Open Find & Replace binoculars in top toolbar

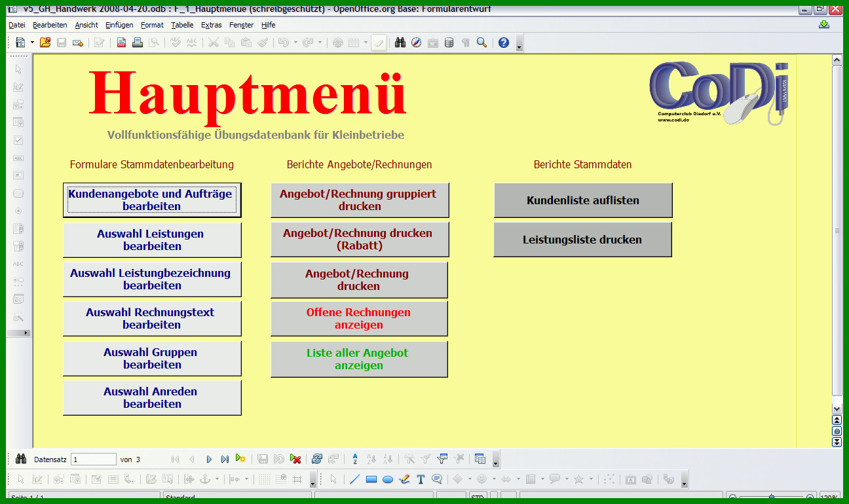[x=400, y=43]
